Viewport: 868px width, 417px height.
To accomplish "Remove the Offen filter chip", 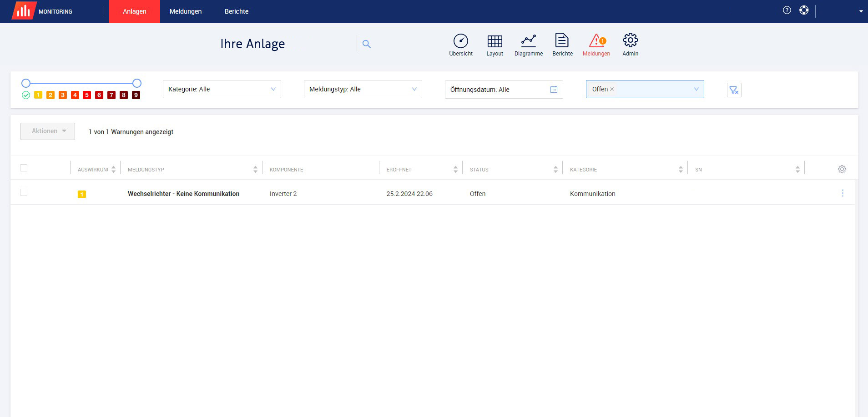I will pos(612,89).
